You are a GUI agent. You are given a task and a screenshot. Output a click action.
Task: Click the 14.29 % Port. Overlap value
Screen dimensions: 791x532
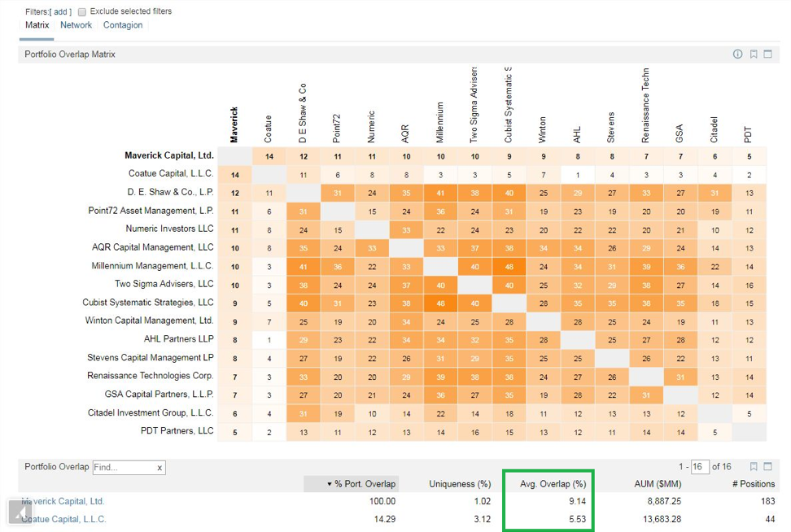pyautogui.click(x=385, y=519)
